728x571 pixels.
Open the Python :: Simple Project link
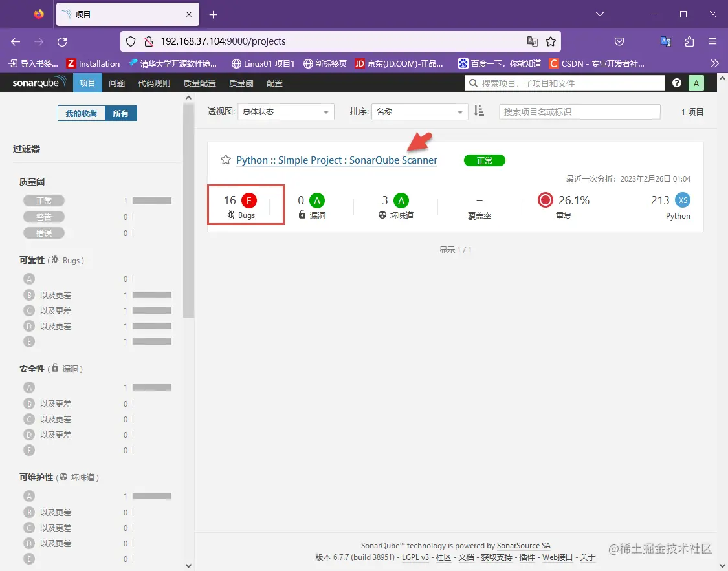point(336,160)
